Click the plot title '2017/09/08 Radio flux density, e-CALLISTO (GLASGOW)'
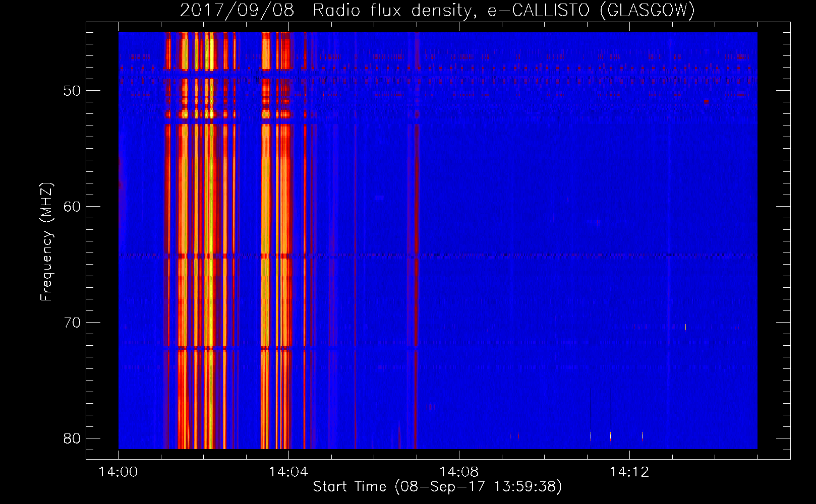This screenshot has width=816, height=504. (437, 10)
